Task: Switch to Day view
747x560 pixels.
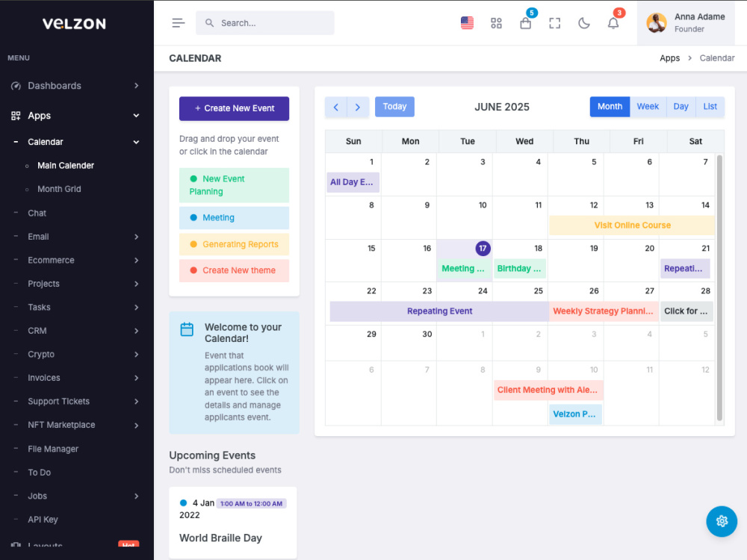Action: point(681,107)
